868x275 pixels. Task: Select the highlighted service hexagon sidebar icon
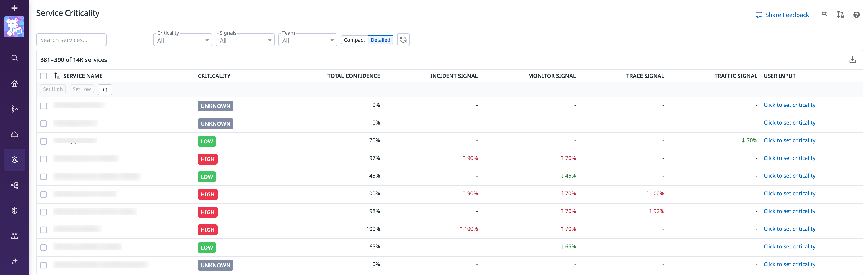pyautogui.click(x=14, y=160)
